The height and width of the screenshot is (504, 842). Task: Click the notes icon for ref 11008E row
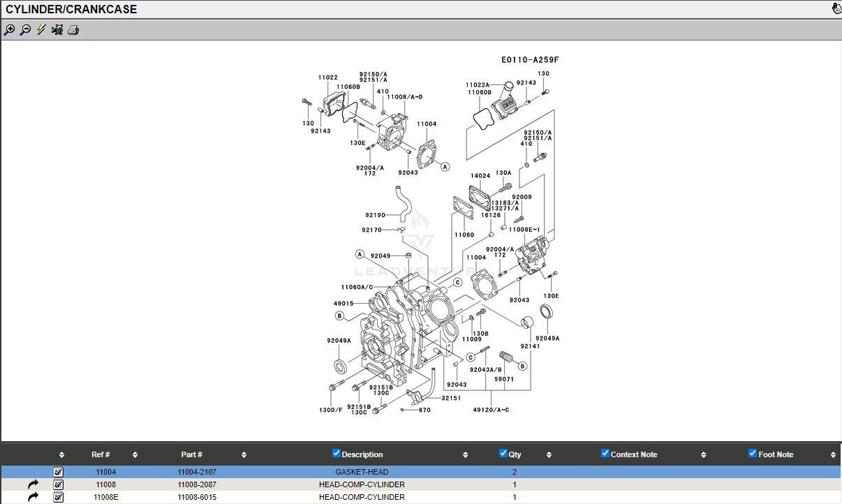59,497
